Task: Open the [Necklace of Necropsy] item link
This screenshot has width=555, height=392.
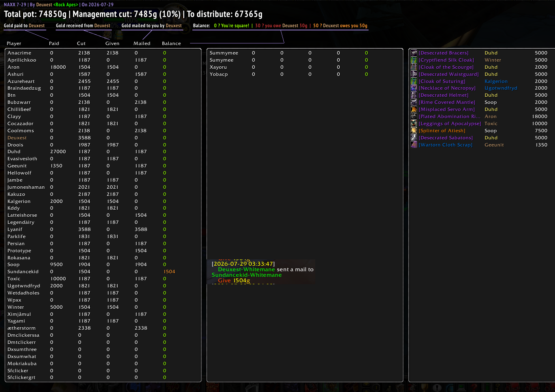Action: click(x=447, y=88)
